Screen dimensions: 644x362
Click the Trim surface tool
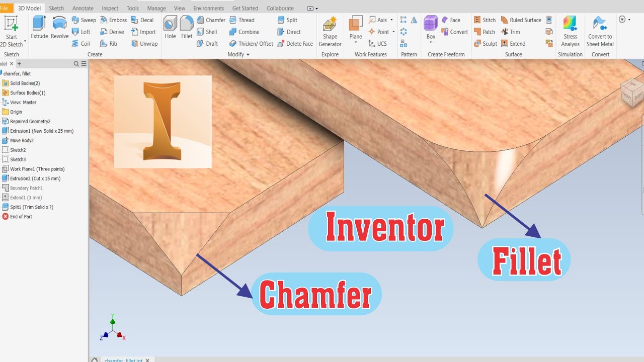pyautogui.click(x=510, y=32)
